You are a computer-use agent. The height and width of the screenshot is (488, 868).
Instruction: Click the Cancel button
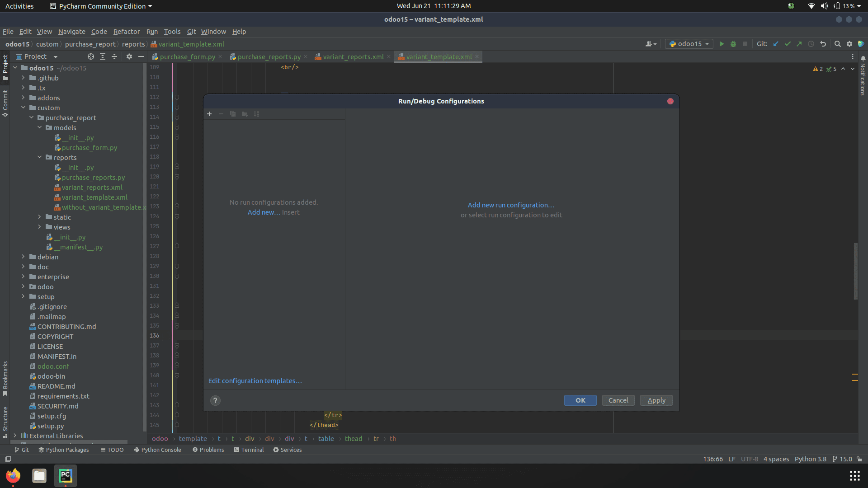point(618,400)
